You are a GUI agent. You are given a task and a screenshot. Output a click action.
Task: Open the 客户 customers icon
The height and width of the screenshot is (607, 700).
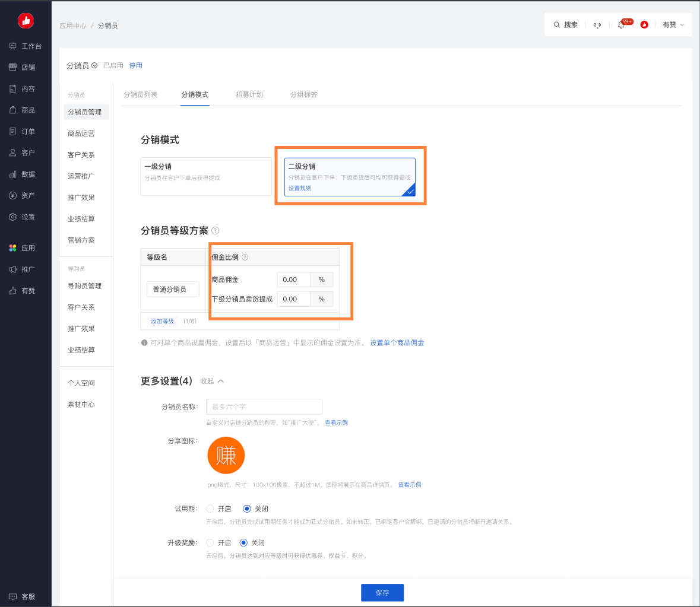click(13, 153)
